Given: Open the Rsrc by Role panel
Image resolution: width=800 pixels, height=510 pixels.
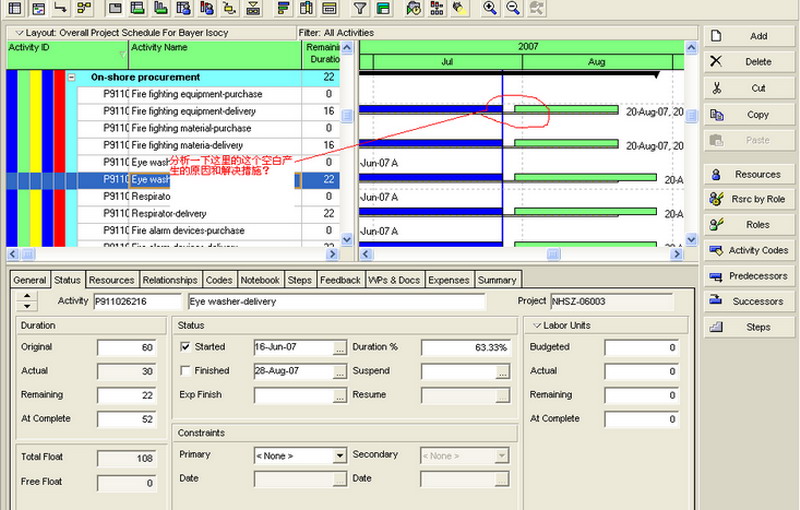Looking at the screenshot, I should (749, 199).
